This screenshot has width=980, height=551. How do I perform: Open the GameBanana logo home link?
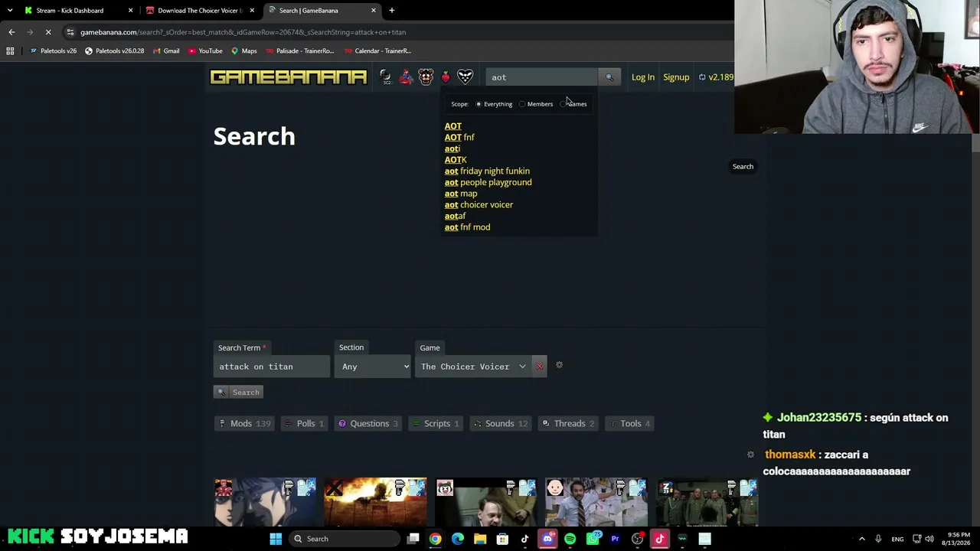289,77
